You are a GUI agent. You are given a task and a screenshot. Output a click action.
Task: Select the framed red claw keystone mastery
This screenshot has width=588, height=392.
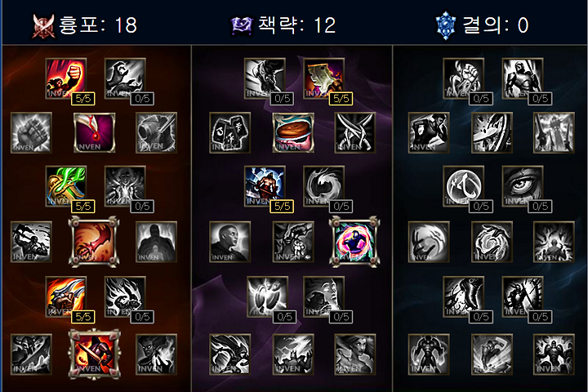pyautogui.click(x=94, y=242)
